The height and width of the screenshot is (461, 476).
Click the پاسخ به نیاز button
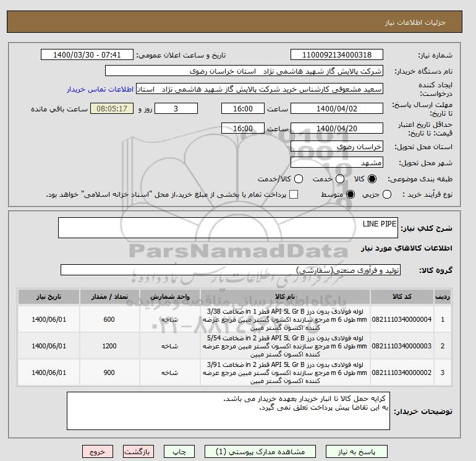[x=357, y=452]
